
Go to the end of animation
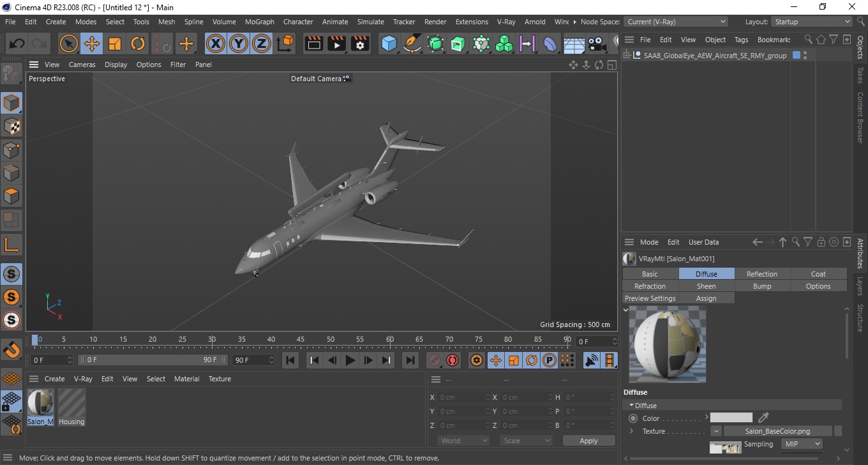[410, 360]
